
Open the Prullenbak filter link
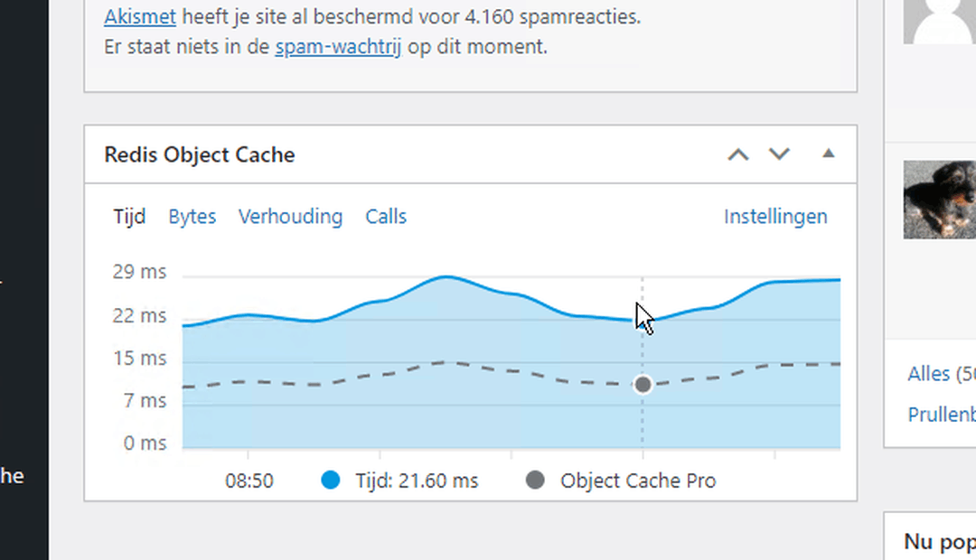[942, 415]
